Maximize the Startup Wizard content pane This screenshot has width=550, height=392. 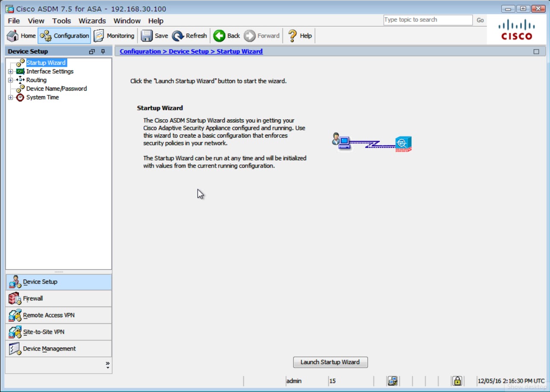tap(536, 52)
